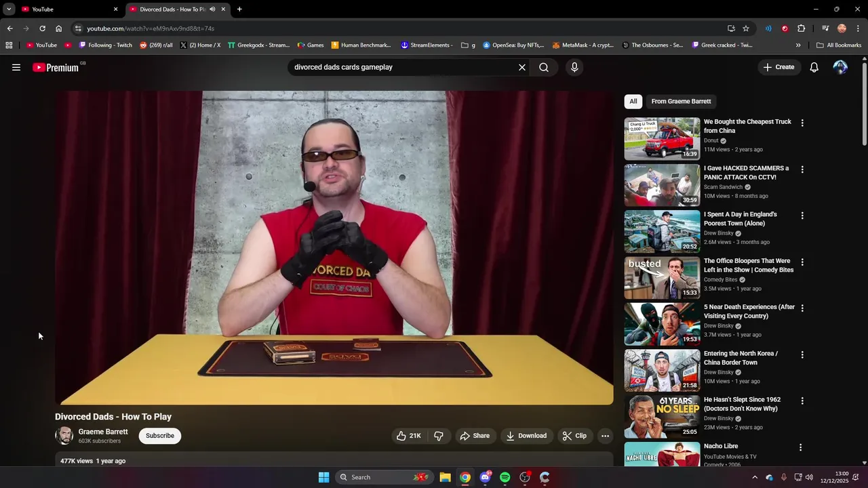
Task: Open Graeme Barrett channel avatar
Action: pyautogui.click(x=64, y=436)
